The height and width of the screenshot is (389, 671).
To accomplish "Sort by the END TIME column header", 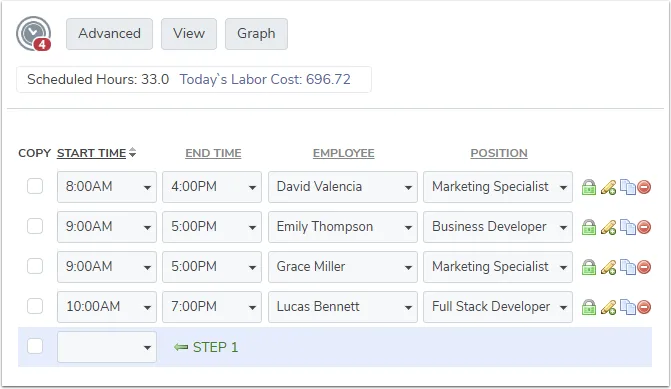I will coord(213,153).
